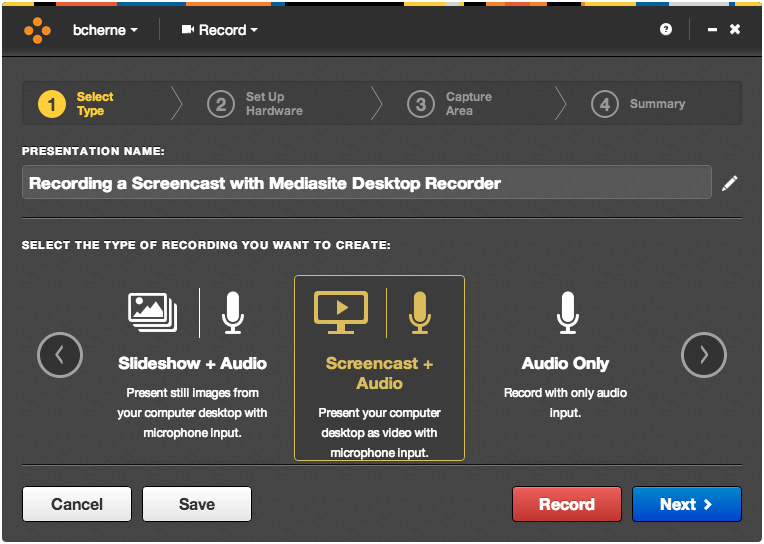Image resolution: width=764 pixels, height=544 pixels.
Task: Select Slideshow + Audio title text
Action: click(192, 364)
